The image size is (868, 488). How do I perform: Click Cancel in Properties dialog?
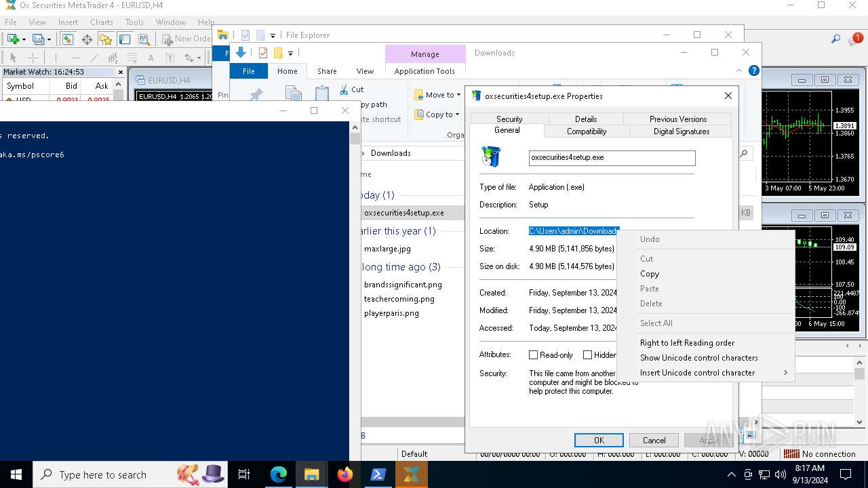pos(654,440)
